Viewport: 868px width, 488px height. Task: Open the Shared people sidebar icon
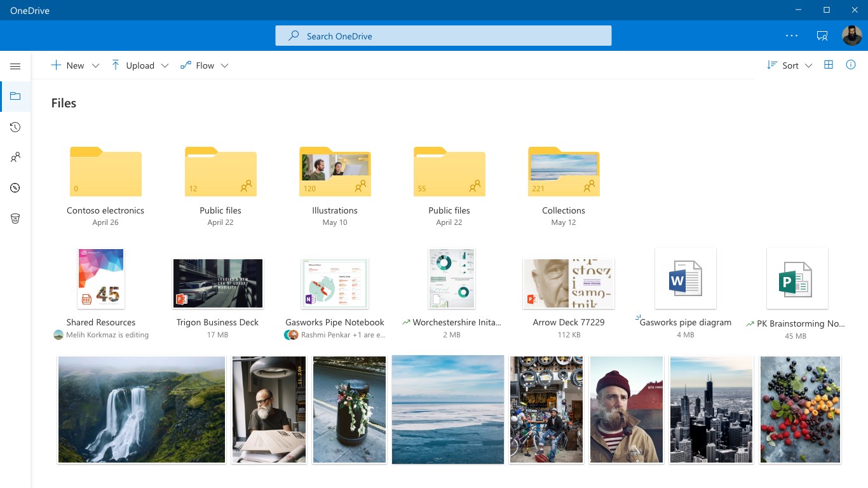click(x=15, y=157)
